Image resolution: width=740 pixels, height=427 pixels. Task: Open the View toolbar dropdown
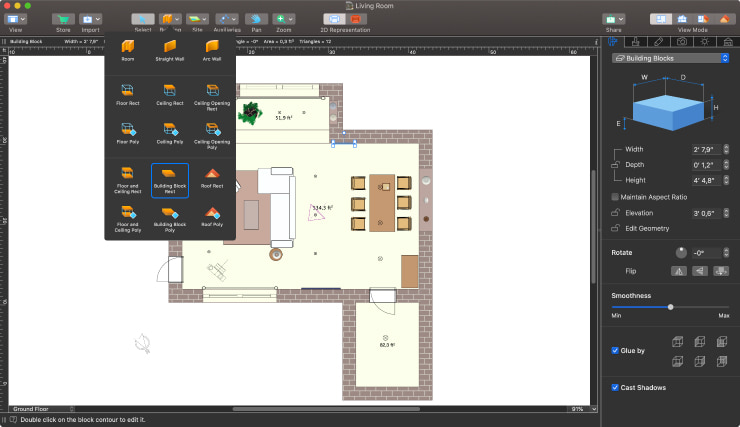tap(16, 19)
